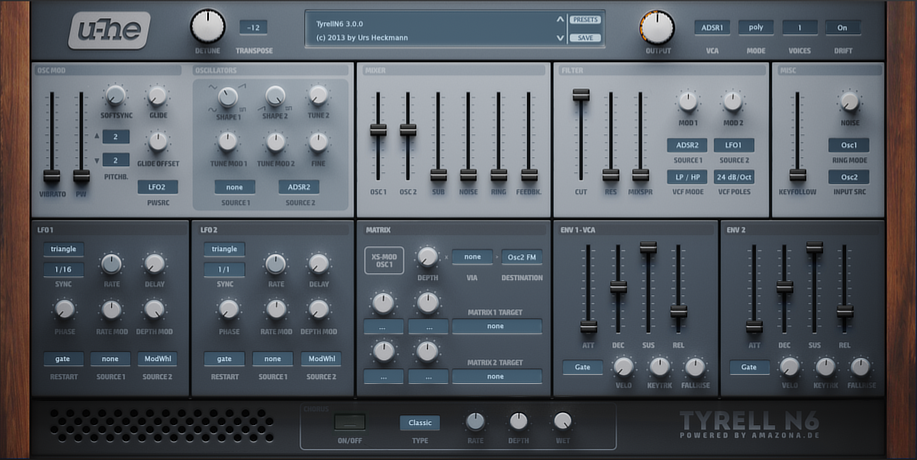Open the VCA ADSR1 selector
The width and height of the screenshot is (917, 460).
click(x=712, y=27)
